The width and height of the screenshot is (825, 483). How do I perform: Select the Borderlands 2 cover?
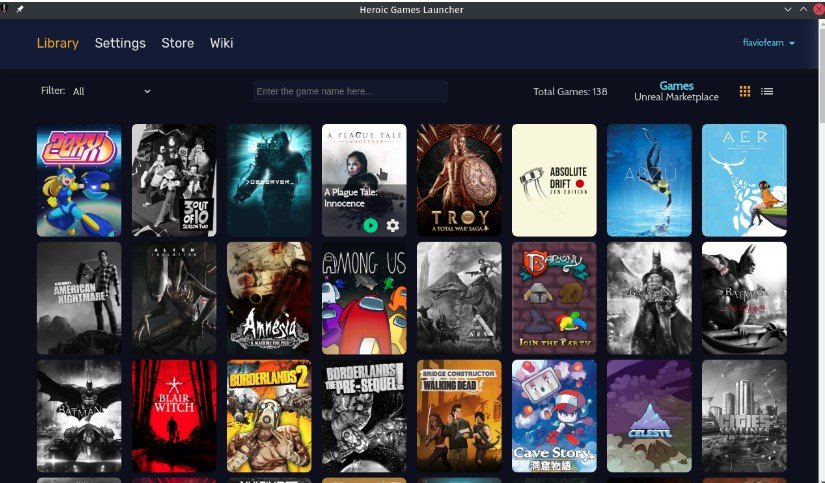[x=269, y=416]
